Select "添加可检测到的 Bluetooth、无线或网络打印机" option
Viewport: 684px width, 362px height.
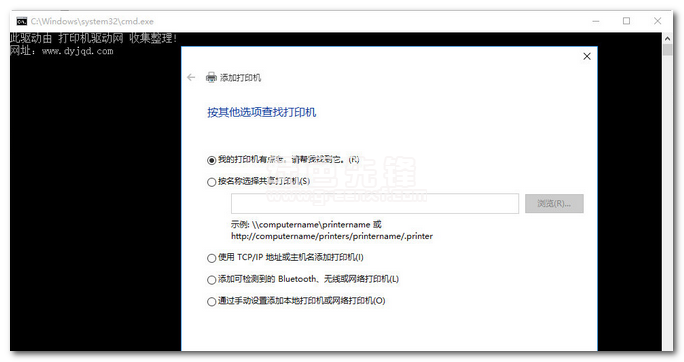click(212, 280)
